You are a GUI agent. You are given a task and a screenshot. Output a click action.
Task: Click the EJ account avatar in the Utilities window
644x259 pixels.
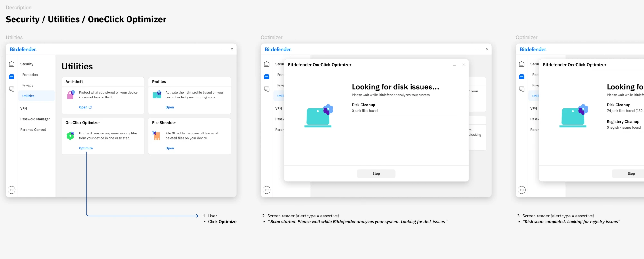(x=12, y=190)
